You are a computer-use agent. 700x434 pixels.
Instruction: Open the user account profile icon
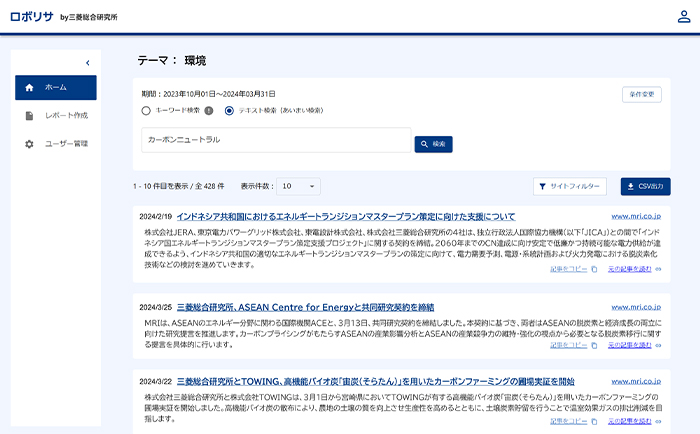684,17
